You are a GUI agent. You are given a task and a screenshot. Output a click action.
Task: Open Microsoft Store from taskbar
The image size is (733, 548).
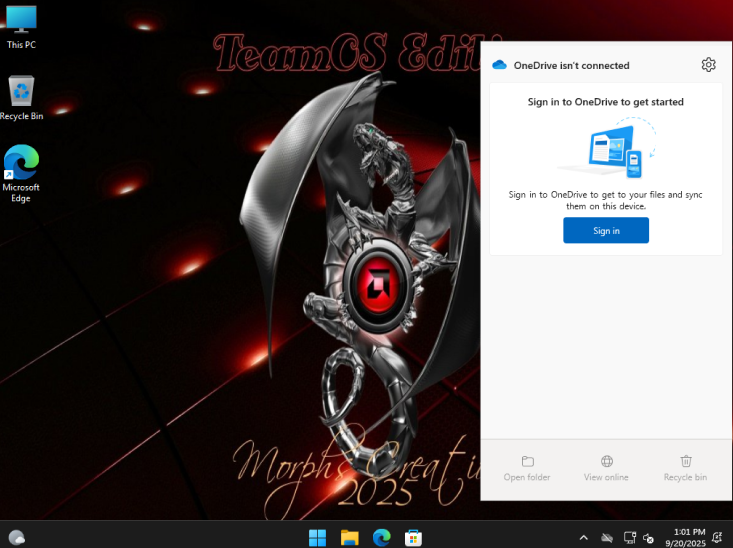[413, 537]
